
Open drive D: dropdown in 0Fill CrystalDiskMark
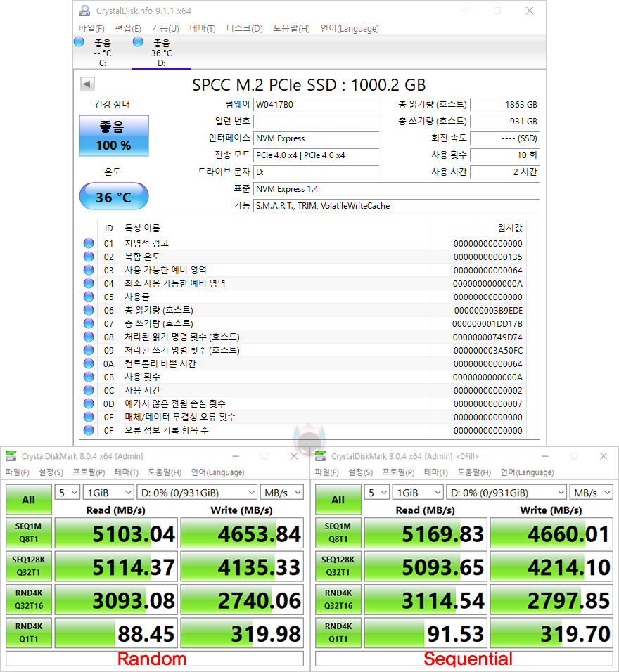506,493
